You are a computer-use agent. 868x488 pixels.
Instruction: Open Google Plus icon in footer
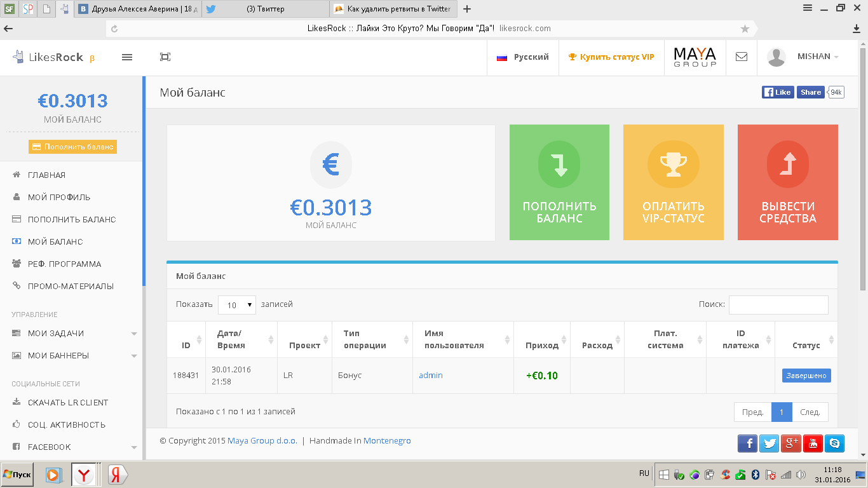click(x=791, y=444)
